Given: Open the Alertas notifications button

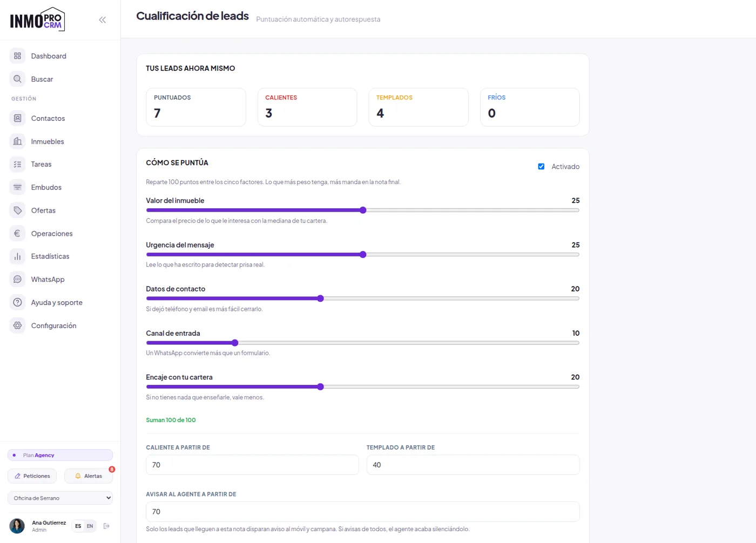Looking at the screenshot, I should click(89, 476).
